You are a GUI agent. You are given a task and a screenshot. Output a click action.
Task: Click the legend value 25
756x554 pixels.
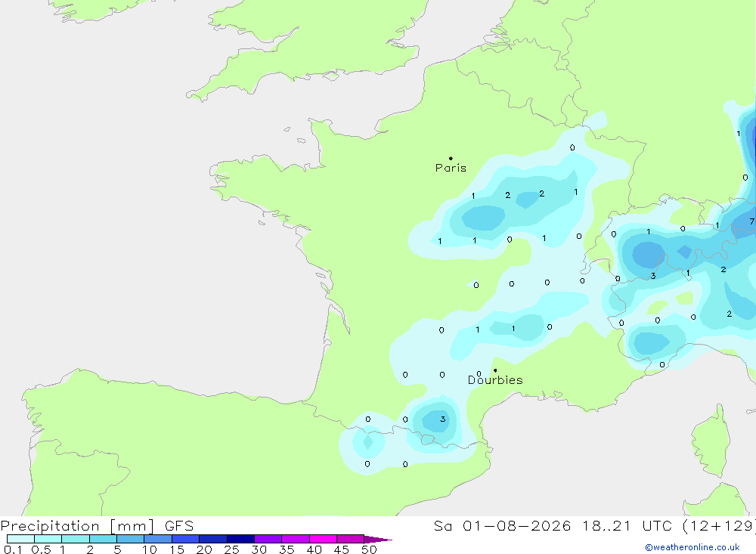[x=231, y=549]
